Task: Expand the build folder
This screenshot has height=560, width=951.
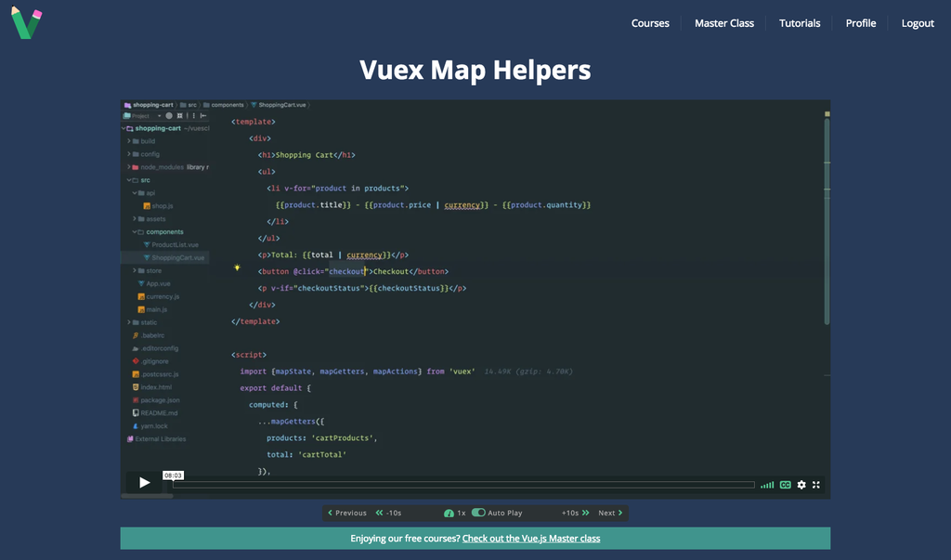Action: click(128, 141)
